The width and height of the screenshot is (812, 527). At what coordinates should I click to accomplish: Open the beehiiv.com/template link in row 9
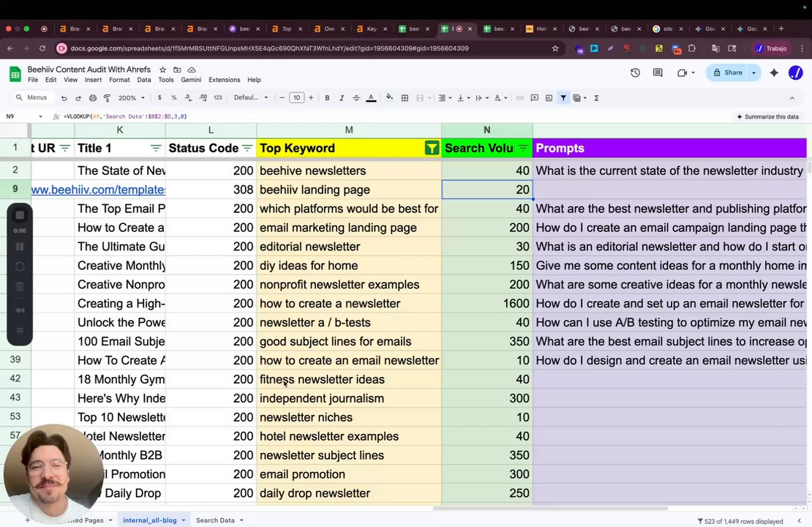[98, 190]
